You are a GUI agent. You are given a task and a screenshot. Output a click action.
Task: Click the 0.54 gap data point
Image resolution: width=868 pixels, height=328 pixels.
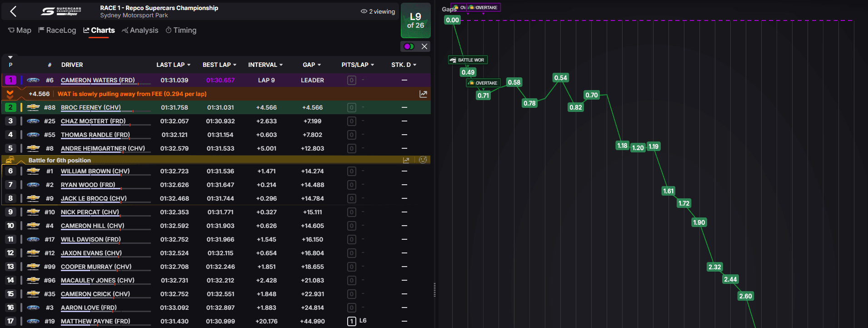[560, 78]
